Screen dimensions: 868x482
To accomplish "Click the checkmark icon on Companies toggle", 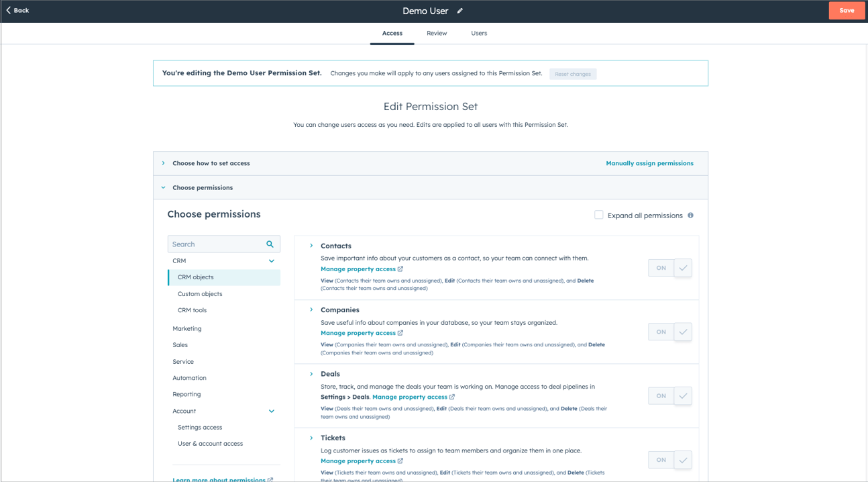I will click(683, 332).
